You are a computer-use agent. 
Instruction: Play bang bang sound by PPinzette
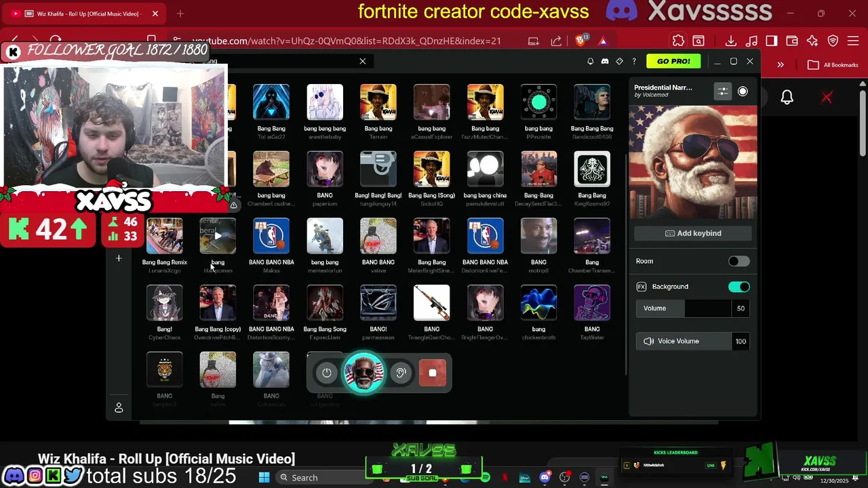pyautogui.click(x=539, y=102)
